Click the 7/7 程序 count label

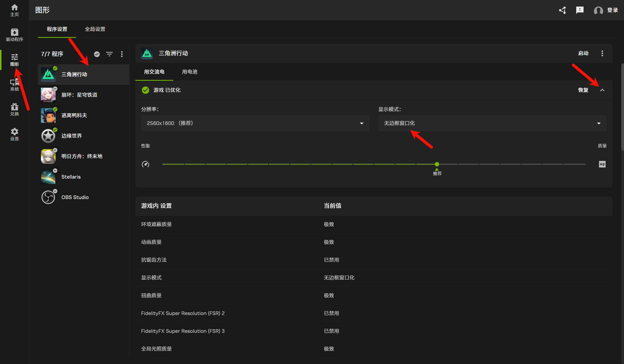[x=52, y=54]
